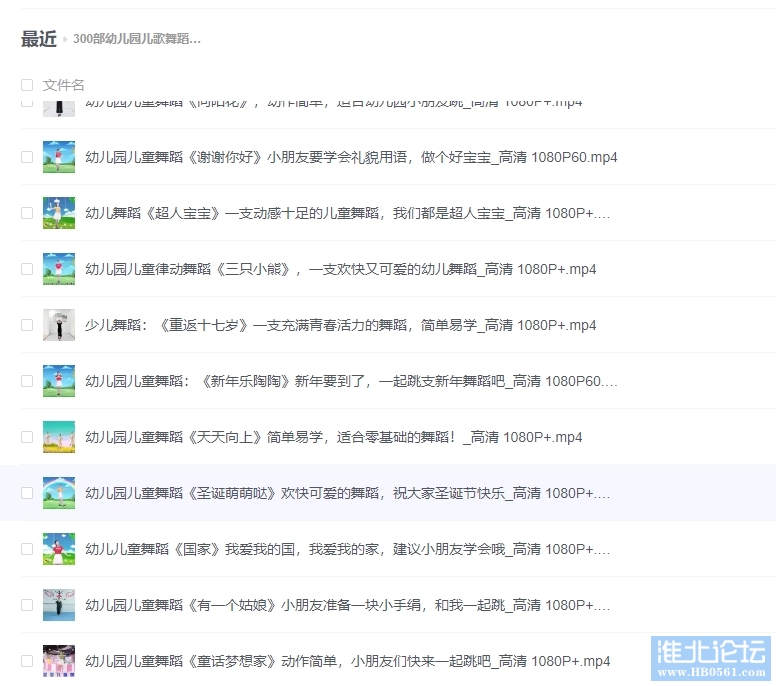Screen dimensions: 776x686
Task: Click the 最近 breadcrumb link
Action: (38, 39)
